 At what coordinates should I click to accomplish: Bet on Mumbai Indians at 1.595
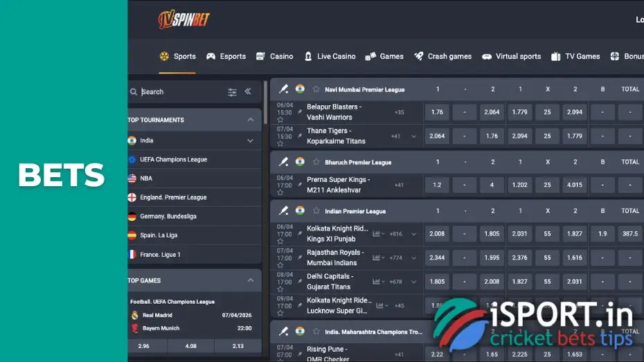point(492,257)
